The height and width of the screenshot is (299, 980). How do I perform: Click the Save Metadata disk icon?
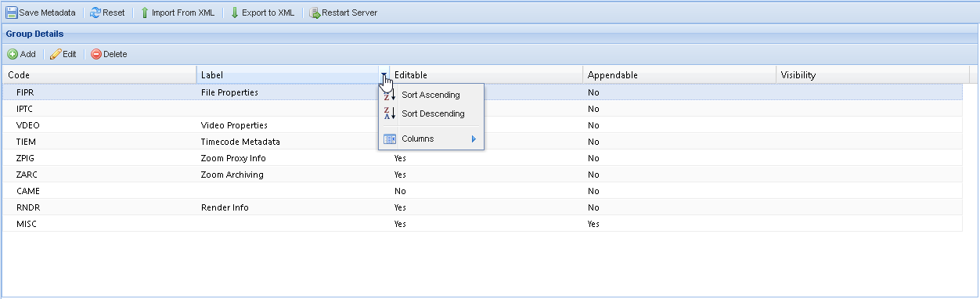pyautogui.click(x=12, y=13)
